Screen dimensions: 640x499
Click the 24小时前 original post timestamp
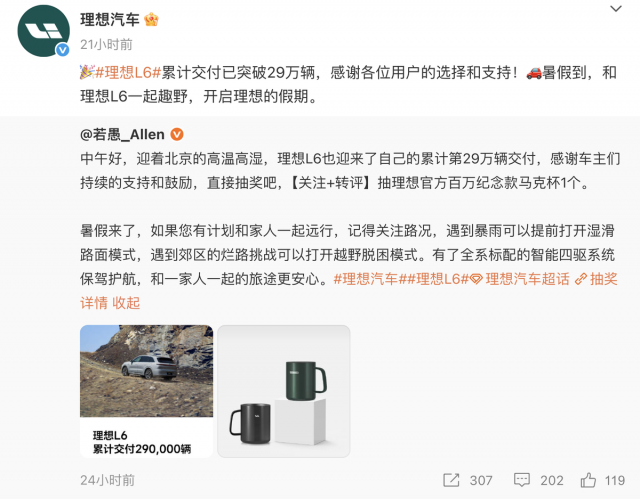pyautogui.click(x=107, y=480)
